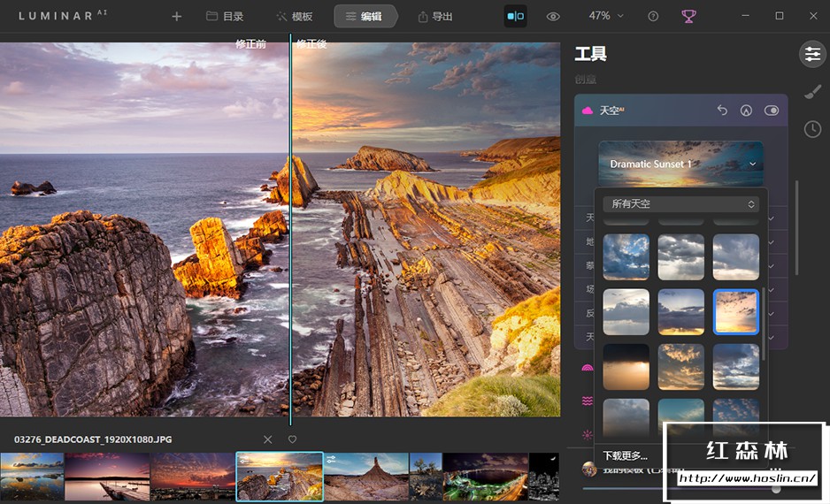
Task: Toggle Sky AI tool visibility
Action: [772, 111]
